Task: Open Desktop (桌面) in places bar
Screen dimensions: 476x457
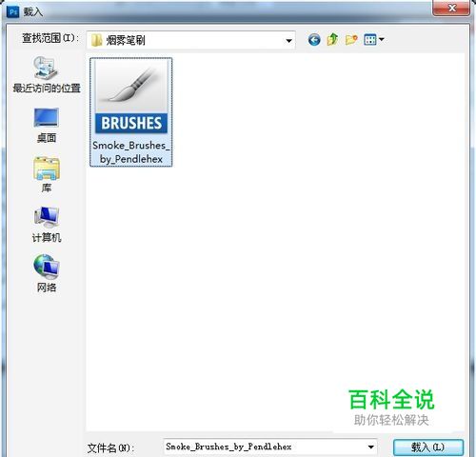Action: click(47, 126)
